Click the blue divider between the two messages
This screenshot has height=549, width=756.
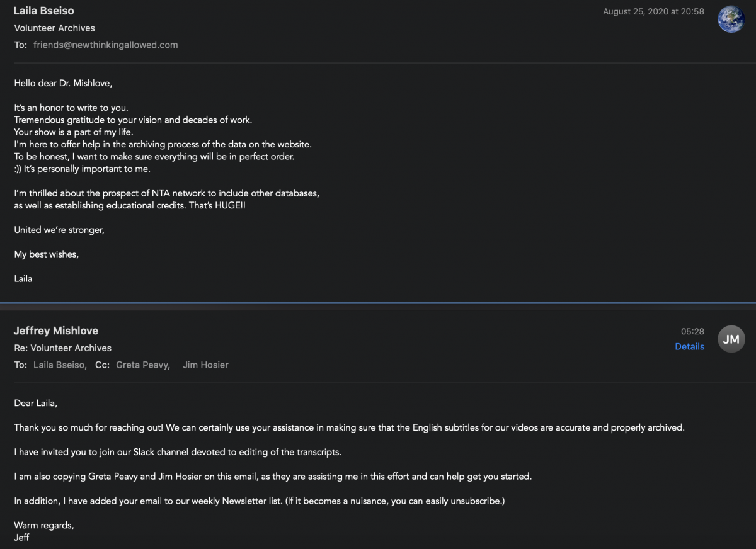click(x=378, y=303)
